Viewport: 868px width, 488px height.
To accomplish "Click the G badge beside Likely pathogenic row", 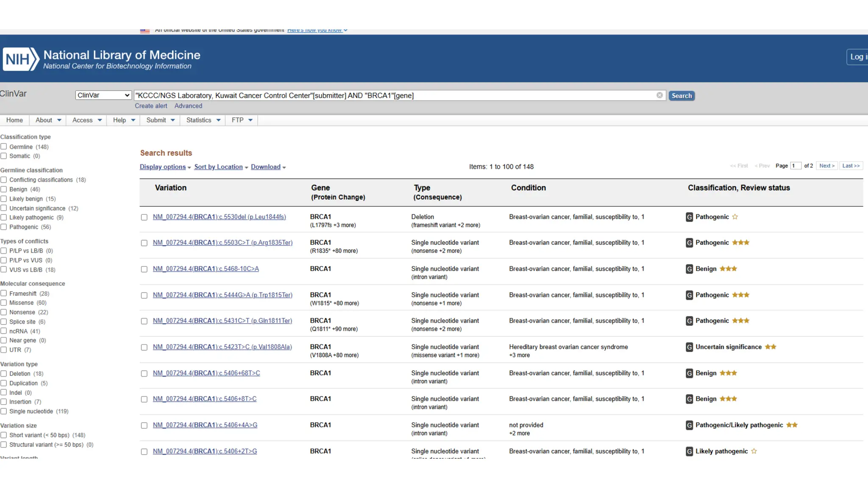I will click(689, 452).
